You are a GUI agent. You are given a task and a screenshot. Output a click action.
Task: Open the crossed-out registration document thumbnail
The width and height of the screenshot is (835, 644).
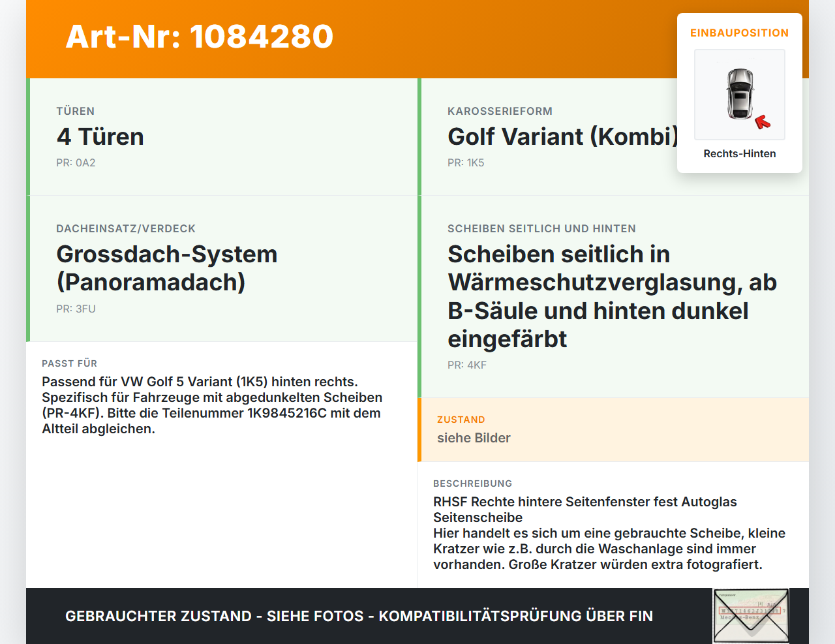point(751,616)
